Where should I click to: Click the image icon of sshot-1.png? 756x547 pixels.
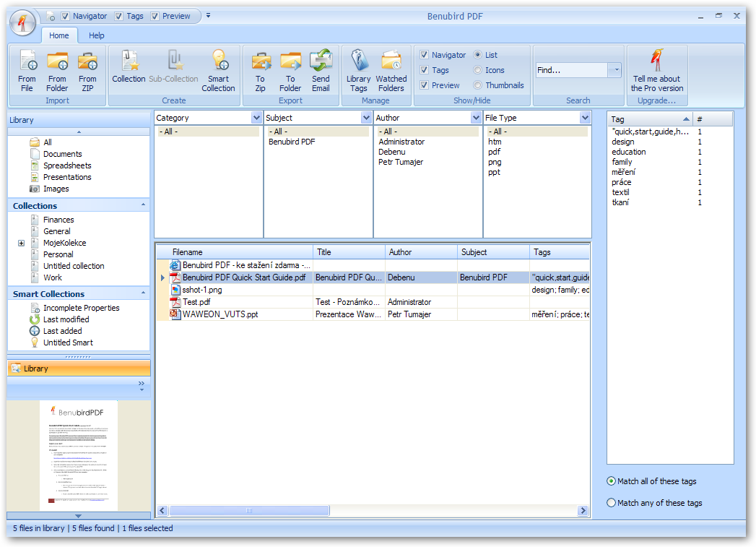pyautogui.click(x=175, y=290)
